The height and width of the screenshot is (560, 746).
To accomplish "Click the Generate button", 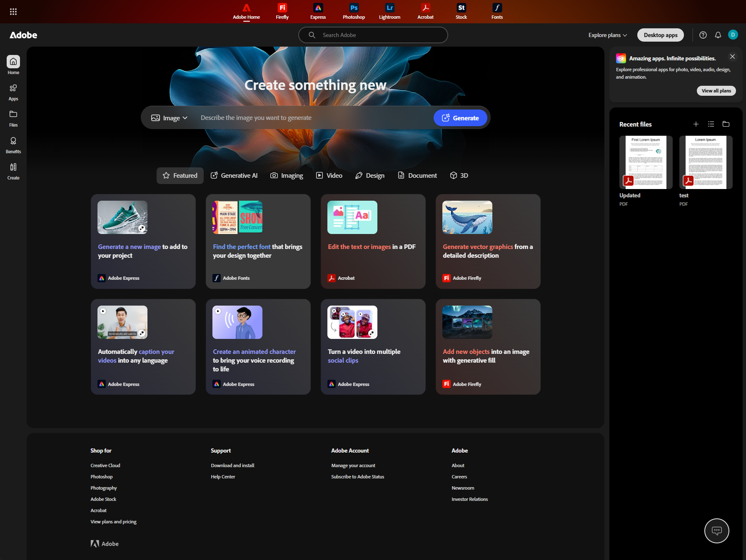I will click(x=460, y=118).
